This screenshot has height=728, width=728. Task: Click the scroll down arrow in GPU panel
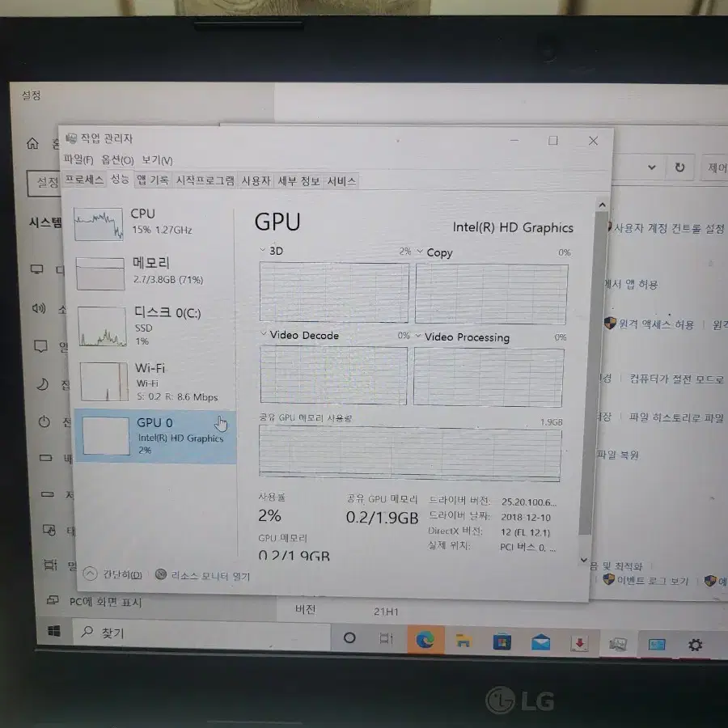584,561
